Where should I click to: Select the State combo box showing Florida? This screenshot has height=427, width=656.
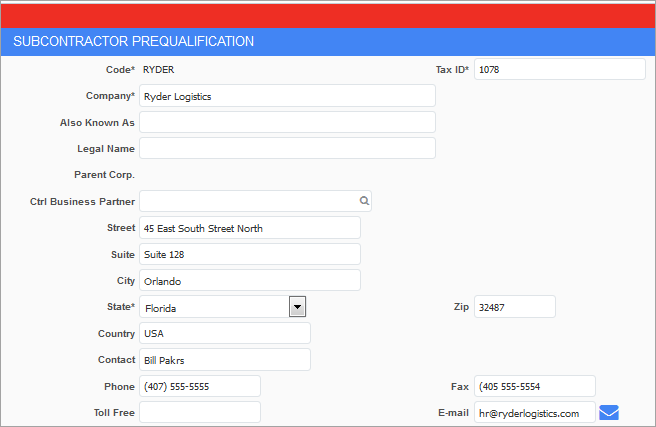click(x=223, y=307)
